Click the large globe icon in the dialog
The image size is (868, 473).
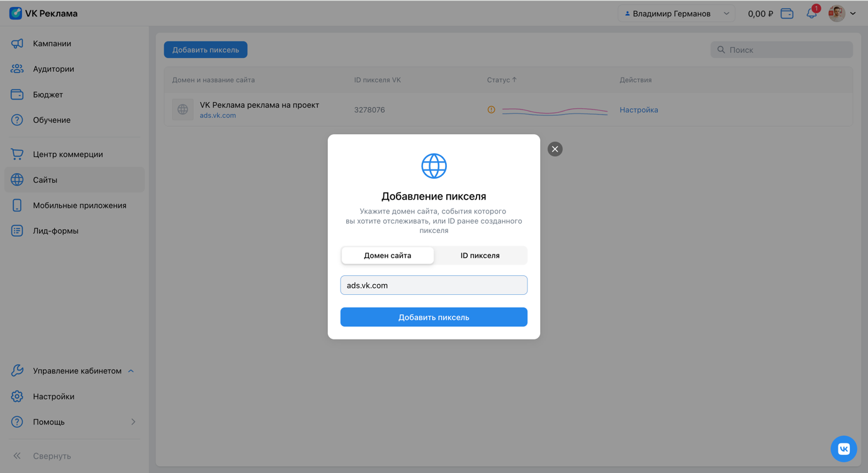coord(434,166)
